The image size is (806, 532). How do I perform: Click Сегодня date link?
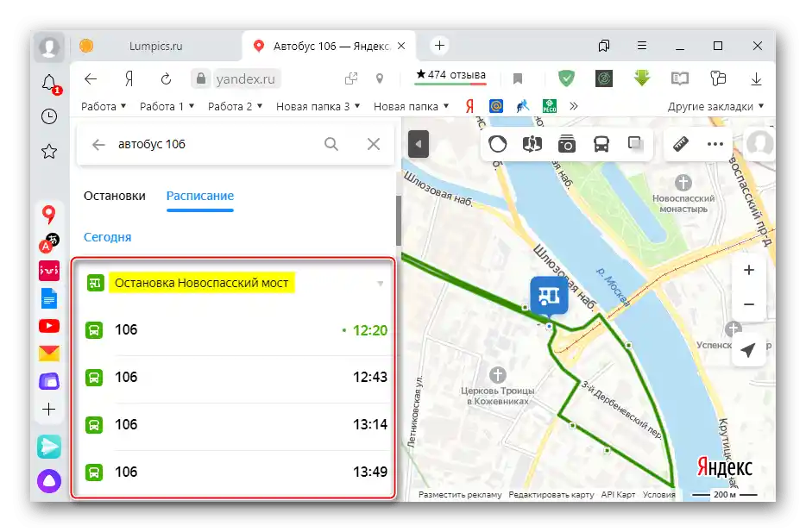pyautogui.click(x=107, y=237)
